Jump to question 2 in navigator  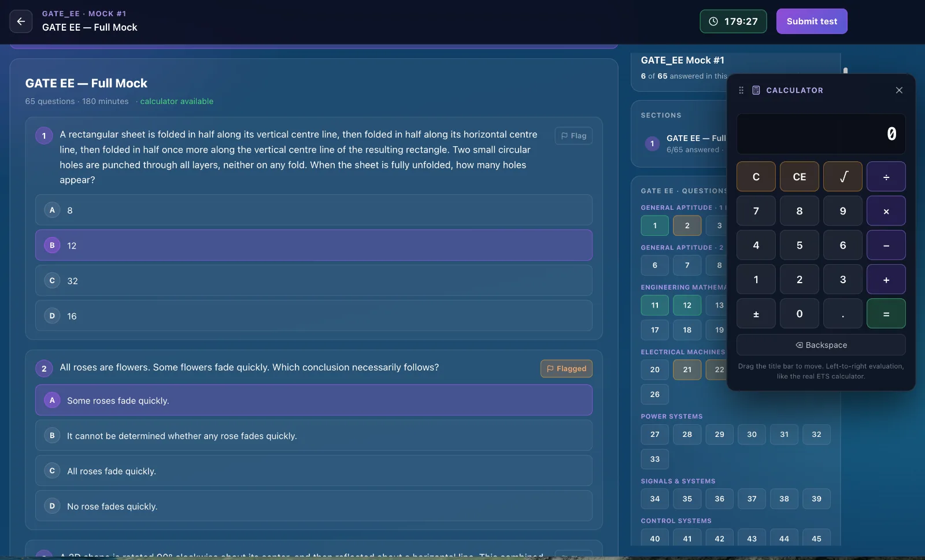[x=687, y=225]
